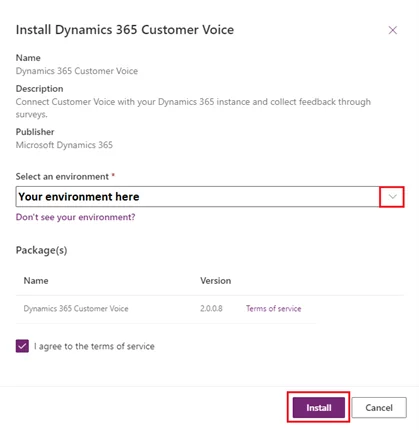The height and width of the screenshot is (430, 419).
Task: Click the 'Name' column header in Packages table
Action: (x=36, y=281)
